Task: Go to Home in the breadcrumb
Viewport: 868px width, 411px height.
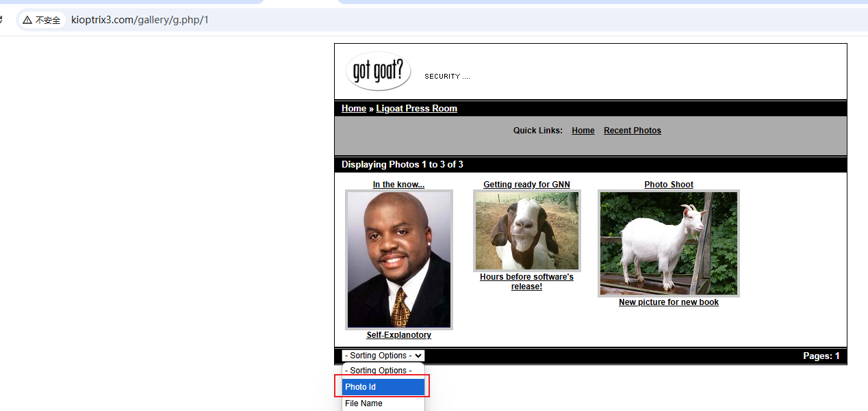Action: pos(354,109)
